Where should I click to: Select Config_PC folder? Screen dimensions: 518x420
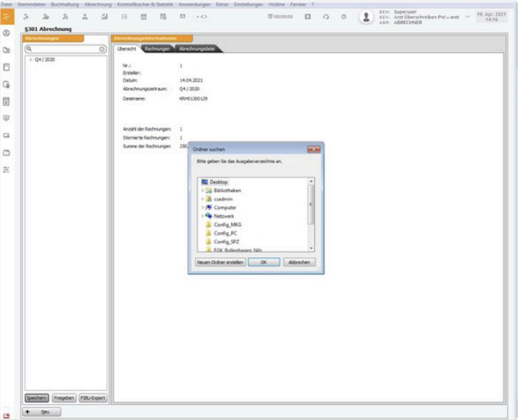(225, 234)
